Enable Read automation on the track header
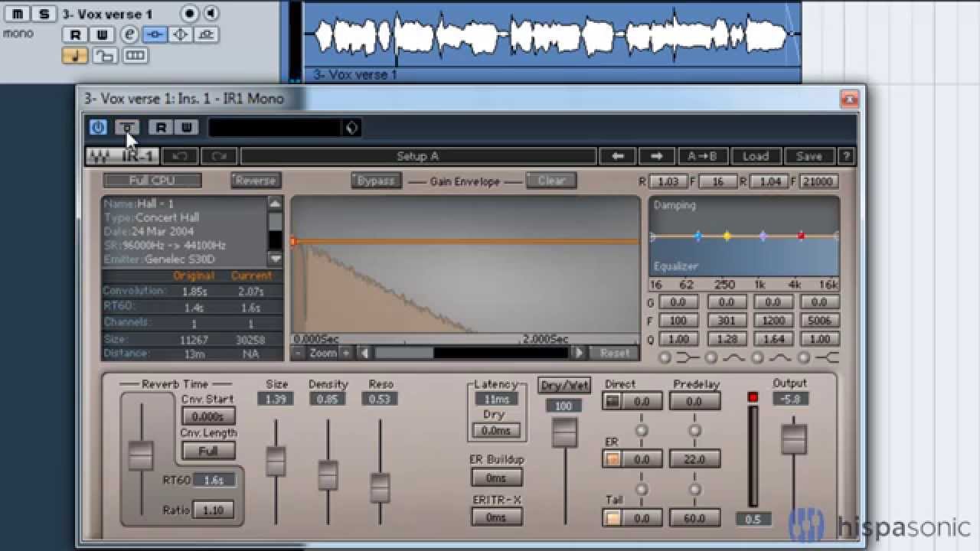The height and width of the screenshot is (551, 980). (75, 34)
